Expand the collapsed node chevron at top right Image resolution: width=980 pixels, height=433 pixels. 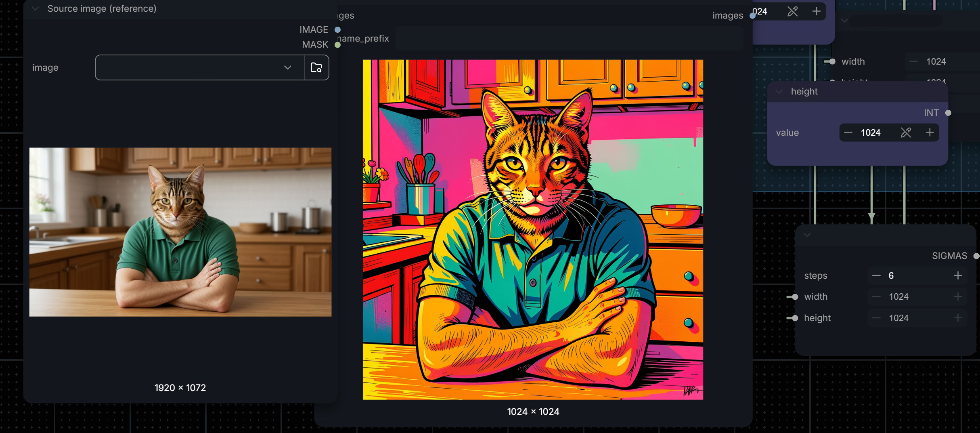tap(844, 21)
